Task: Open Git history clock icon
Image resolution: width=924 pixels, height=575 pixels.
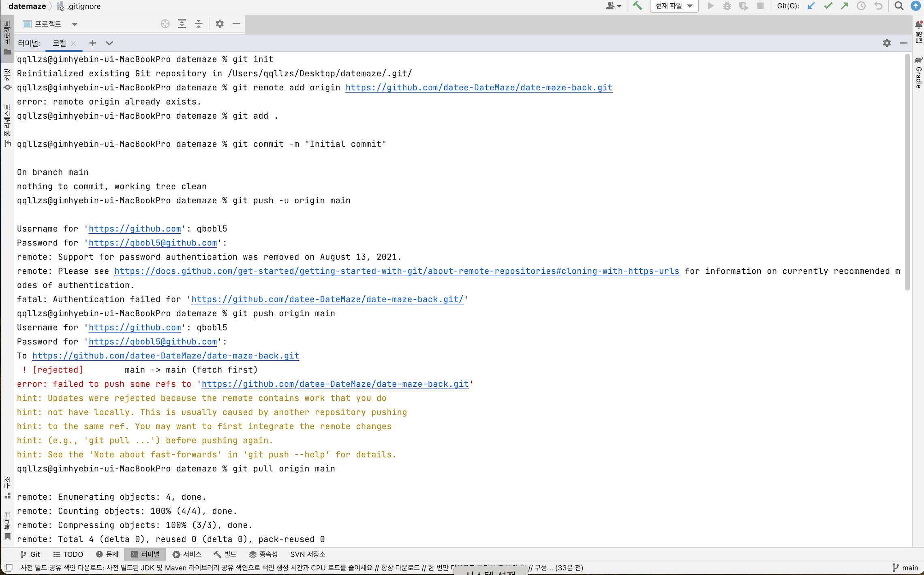Action: (x=861, y=6)
